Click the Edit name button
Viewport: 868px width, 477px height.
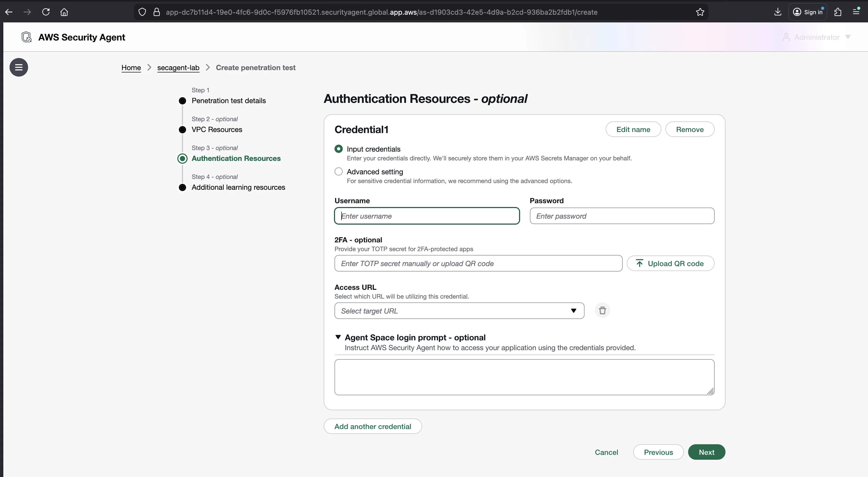pyautogui.click(x=633, y=129)
